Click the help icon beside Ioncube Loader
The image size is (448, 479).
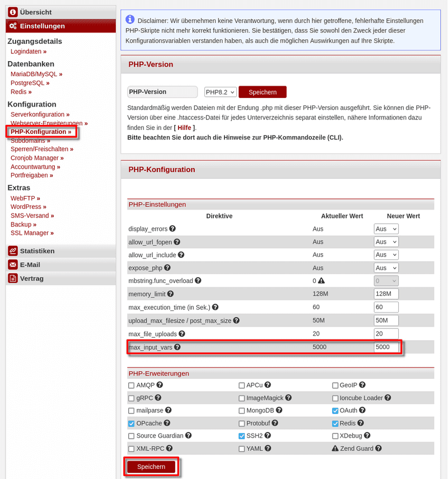[x=388, y=398]
